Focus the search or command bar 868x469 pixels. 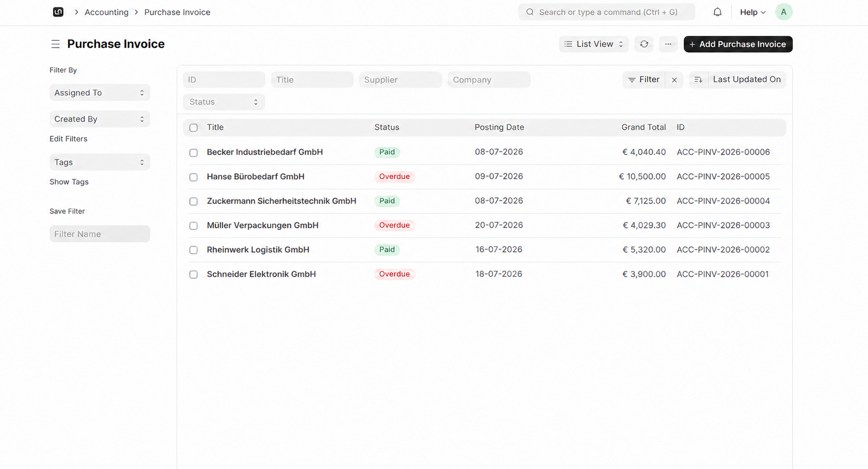(606, 12)
